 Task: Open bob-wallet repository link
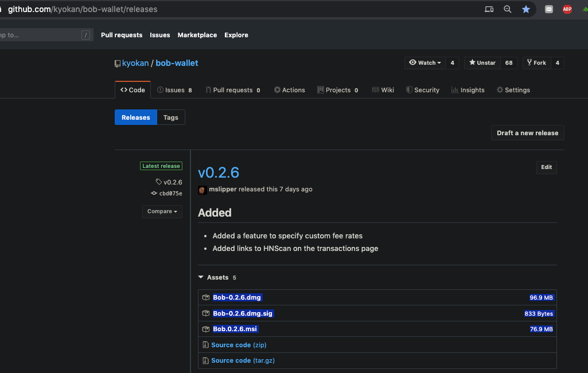177,63
